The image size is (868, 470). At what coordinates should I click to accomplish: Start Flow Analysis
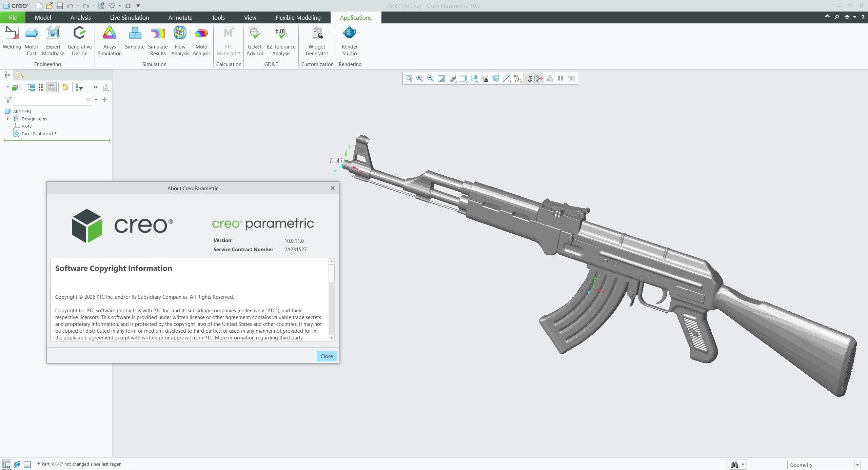pos(180,41)
